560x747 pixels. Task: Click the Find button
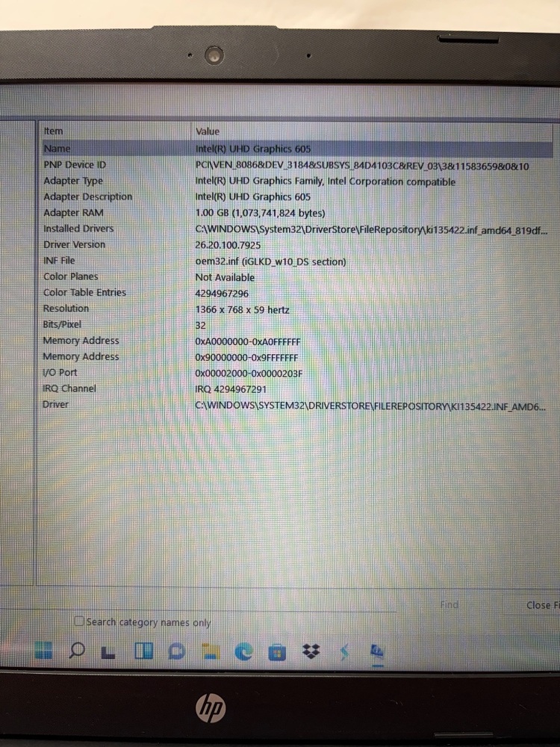(x=449, y=605)
